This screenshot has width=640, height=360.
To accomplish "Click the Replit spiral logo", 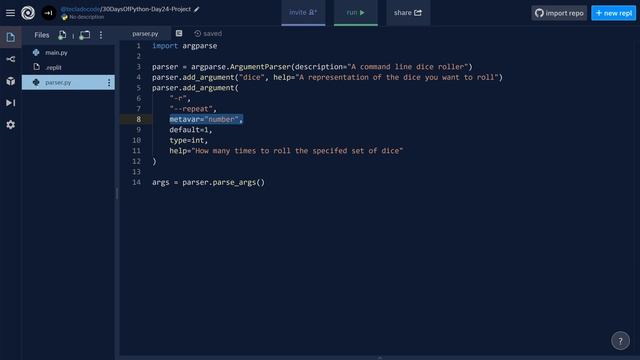I will (28, 13).
